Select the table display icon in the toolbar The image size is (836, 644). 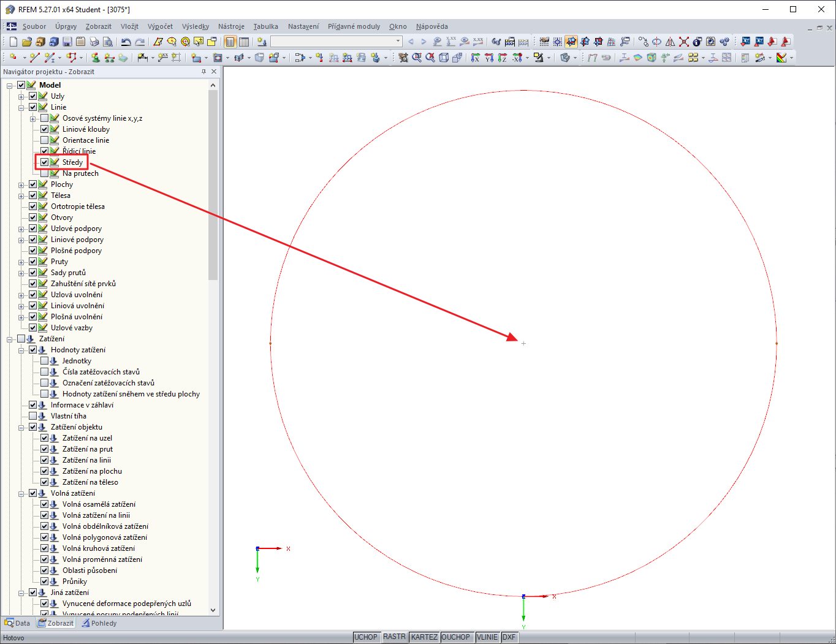(244, 41)
